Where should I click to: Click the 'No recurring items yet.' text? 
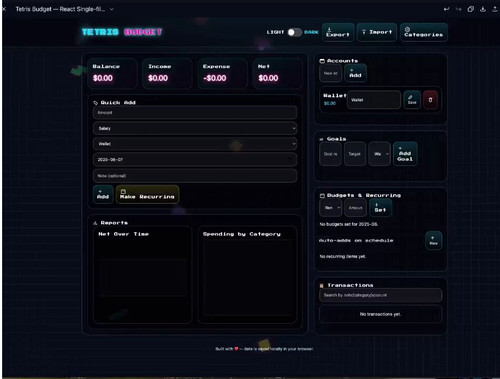pos(343,256)
